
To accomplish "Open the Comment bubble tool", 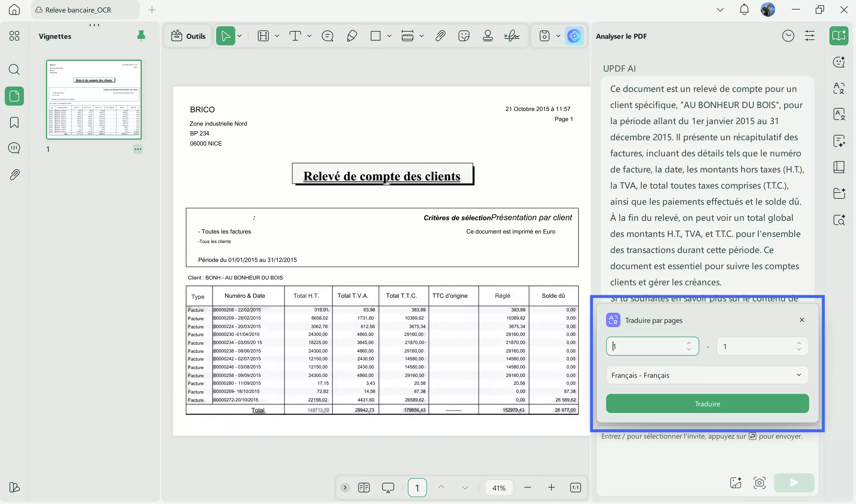I will pyautogui.click(x=327, y=36).
